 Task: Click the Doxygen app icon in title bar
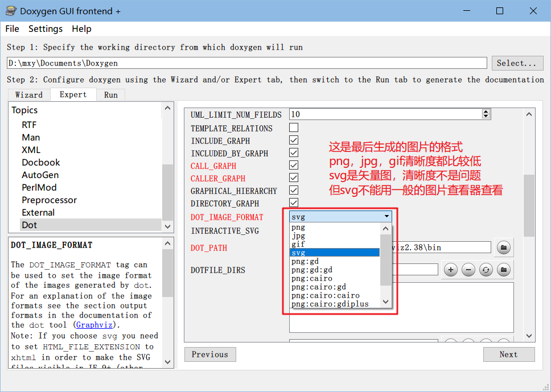(x=10, y=11)
